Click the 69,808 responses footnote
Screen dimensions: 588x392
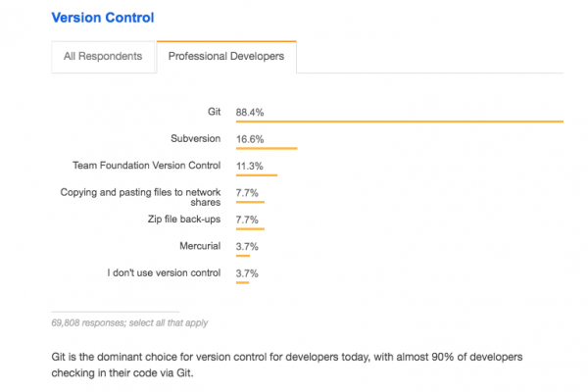tap(129, 321)
